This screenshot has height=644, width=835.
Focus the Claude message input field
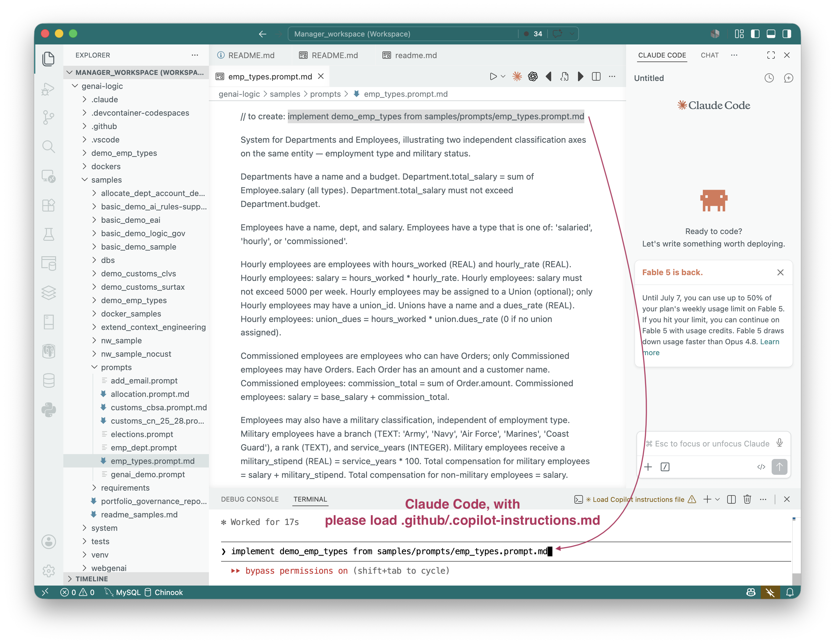(x=707, y=443)
